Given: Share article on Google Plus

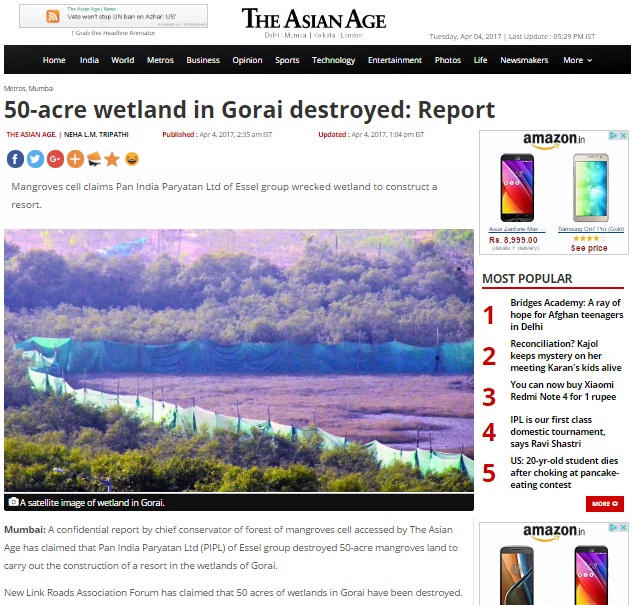Looking at the screenshot, I should click(x=55, y=159).
